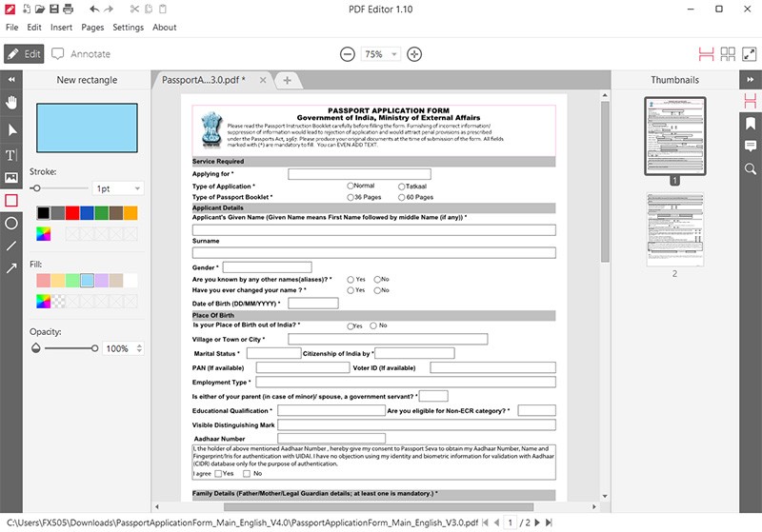Zoom out with the minus button

pos(347,54)
